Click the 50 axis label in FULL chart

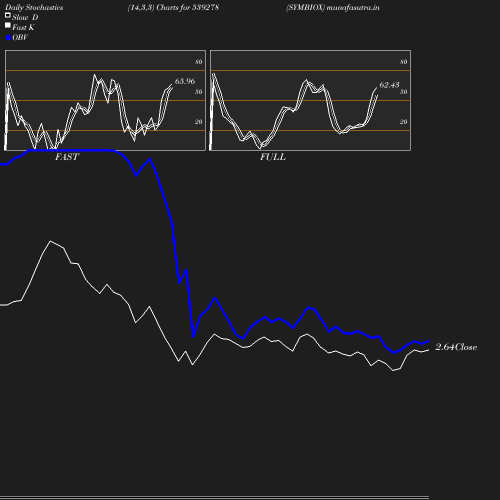[x=404, y=92]
